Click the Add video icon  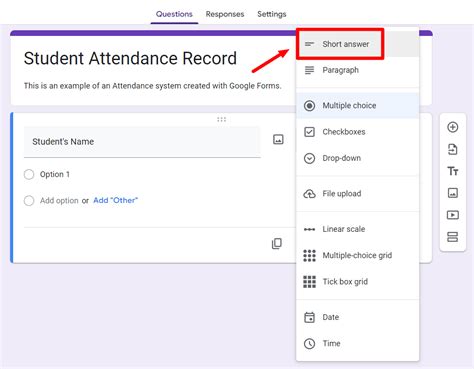coord(452,215)
